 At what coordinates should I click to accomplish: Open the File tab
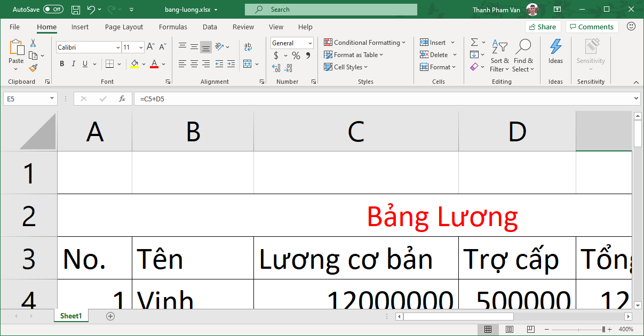tap(15, 27)
